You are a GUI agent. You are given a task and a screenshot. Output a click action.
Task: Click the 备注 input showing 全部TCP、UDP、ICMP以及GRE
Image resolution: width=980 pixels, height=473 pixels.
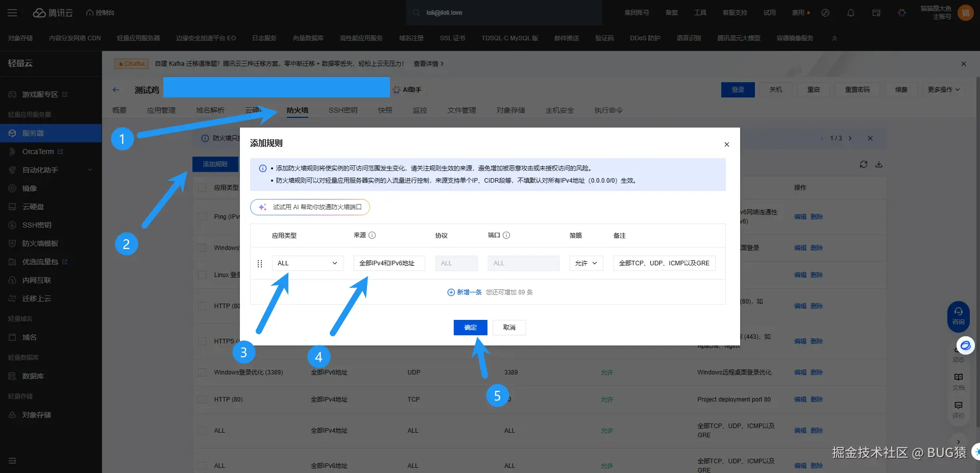(664, 263)
